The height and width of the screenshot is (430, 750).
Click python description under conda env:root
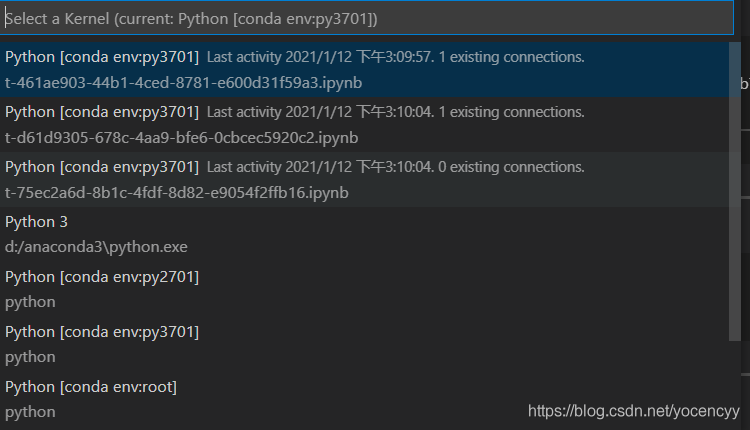(x=30, y=411)
